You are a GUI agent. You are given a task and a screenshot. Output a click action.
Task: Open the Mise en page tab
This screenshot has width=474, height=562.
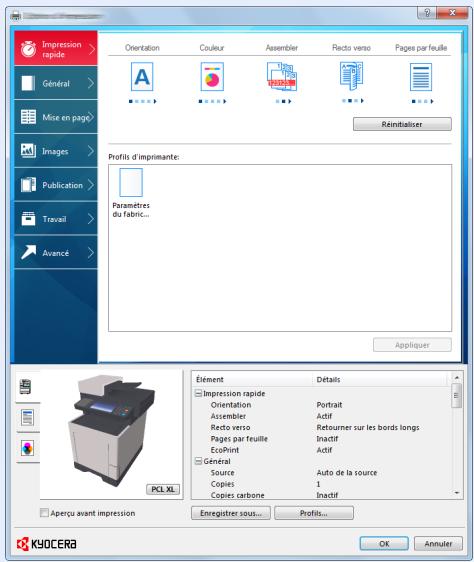56,117
